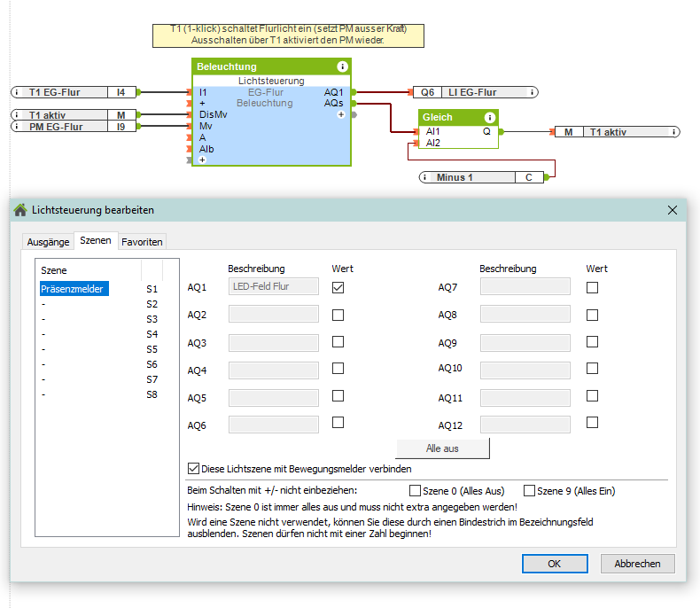The image size is (700, 608).
Task: Click info icon of T1 EG-Flur input
Action: tap(18, 92)
